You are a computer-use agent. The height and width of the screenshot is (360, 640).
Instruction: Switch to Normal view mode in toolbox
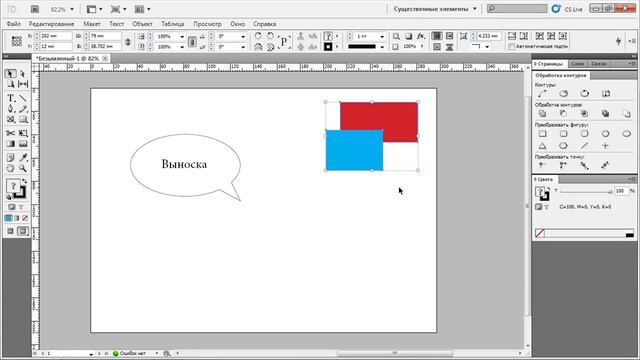(x=10, y=231)
